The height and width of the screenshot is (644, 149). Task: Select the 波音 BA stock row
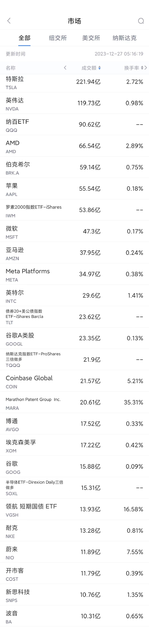pyautogui.click(x=74, y=616)
